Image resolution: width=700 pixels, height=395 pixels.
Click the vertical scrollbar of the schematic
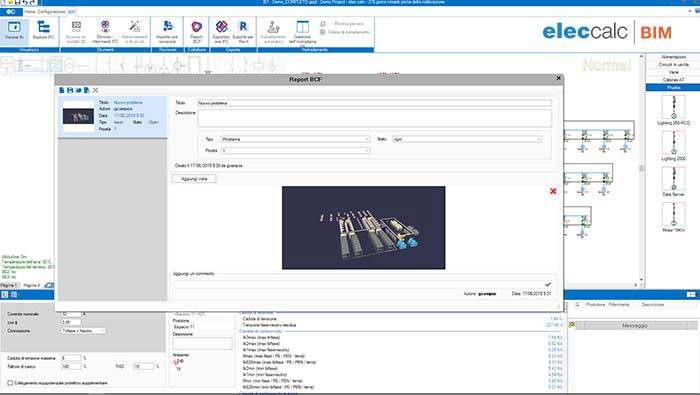point(642,169)
